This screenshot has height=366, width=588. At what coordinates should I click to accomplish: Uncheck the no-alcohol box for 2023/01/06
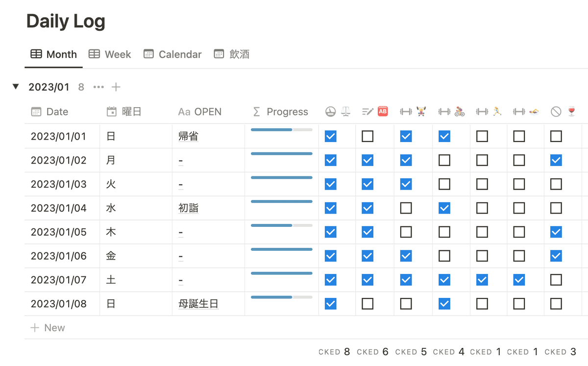[x=556, y=256]
